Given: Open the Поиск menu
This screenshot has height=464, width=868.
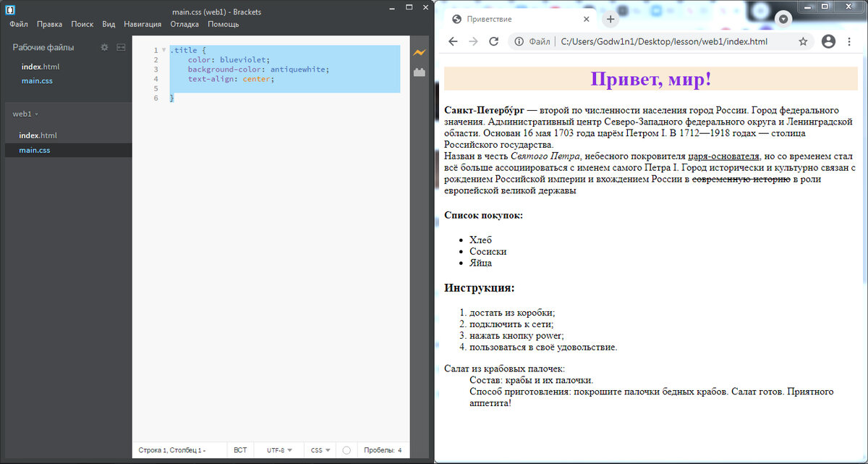Looking at the screenshot, I should pyautogui.click(x=82, y=24).
